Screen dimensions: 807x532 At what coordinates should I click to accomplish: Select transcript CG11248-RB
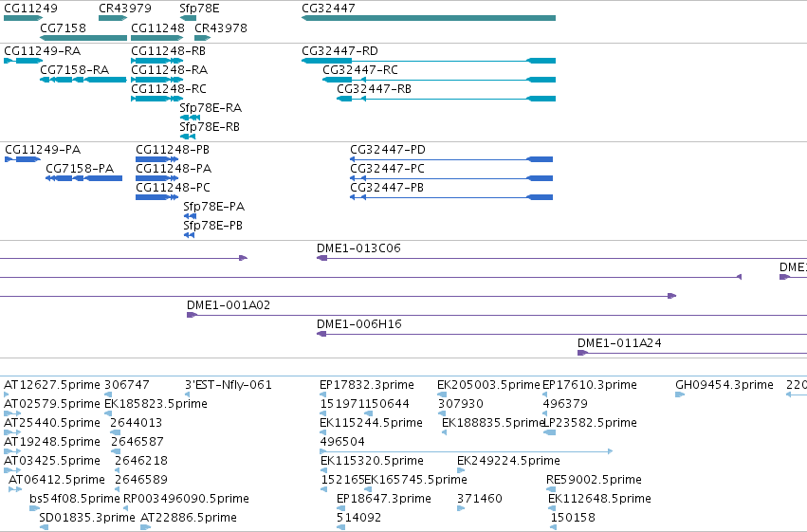(x=157, y=61)
